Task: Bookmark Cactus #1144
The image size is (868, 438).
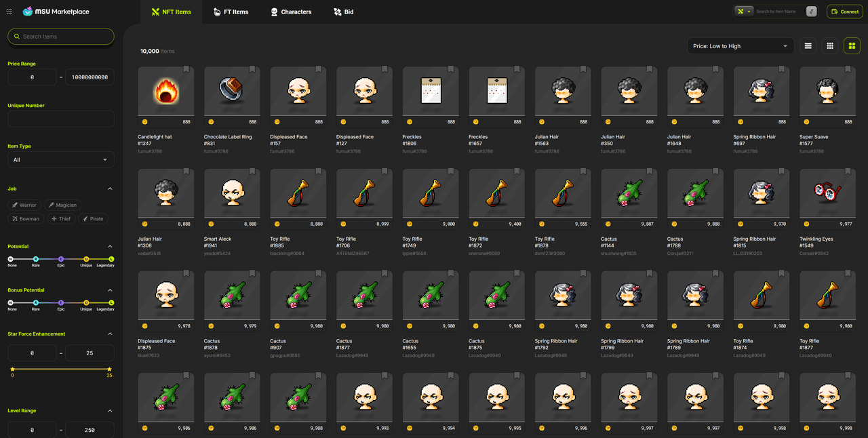Action: pos(649,172)
